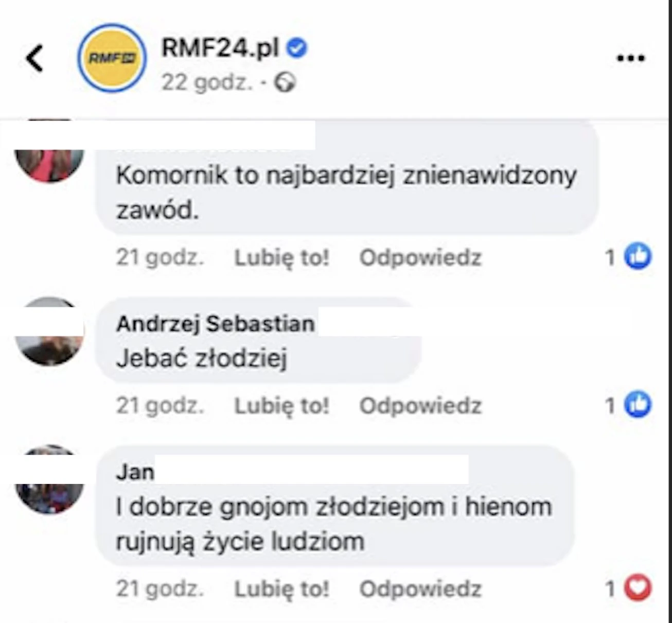Screen dimensions: 672x623
Task: Open the RMF24.pl page logo
Action: point(112,58)
